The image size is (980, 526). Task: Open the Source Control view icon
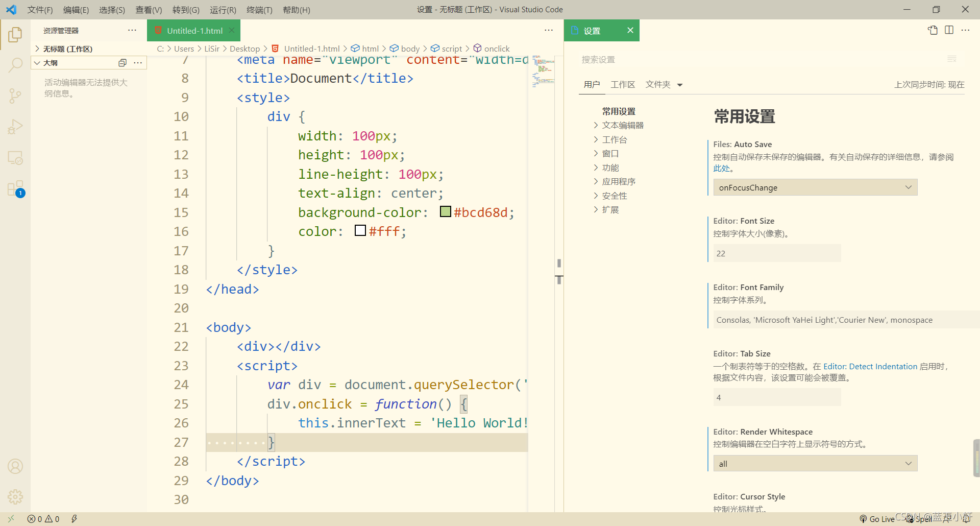(15, 95)
